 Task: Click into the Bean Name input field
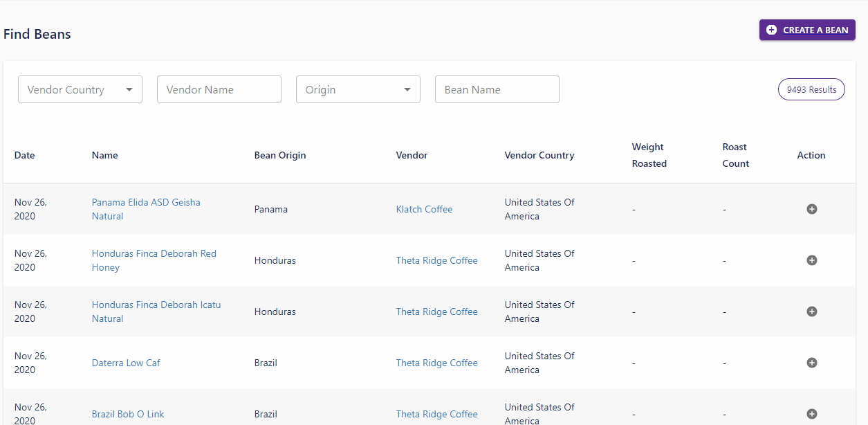pyautogui.click(x=497, y=89)
